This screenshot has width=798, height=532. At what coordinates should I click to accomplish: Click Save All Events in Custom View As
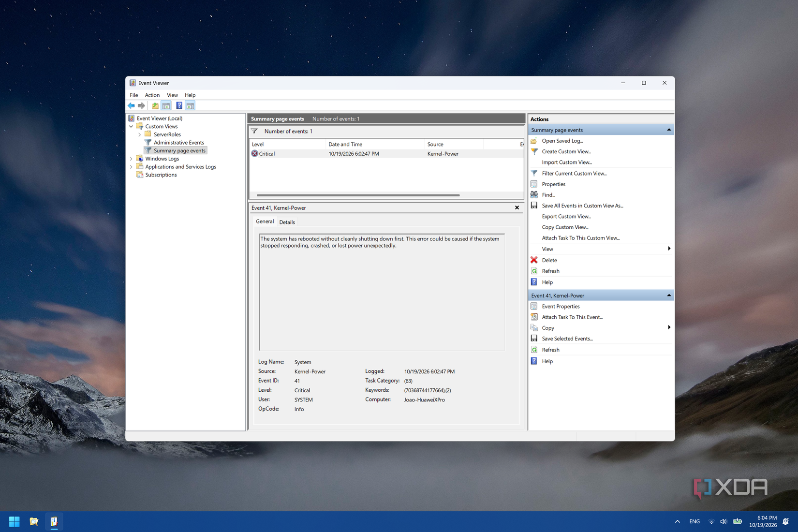click(582, 206)
